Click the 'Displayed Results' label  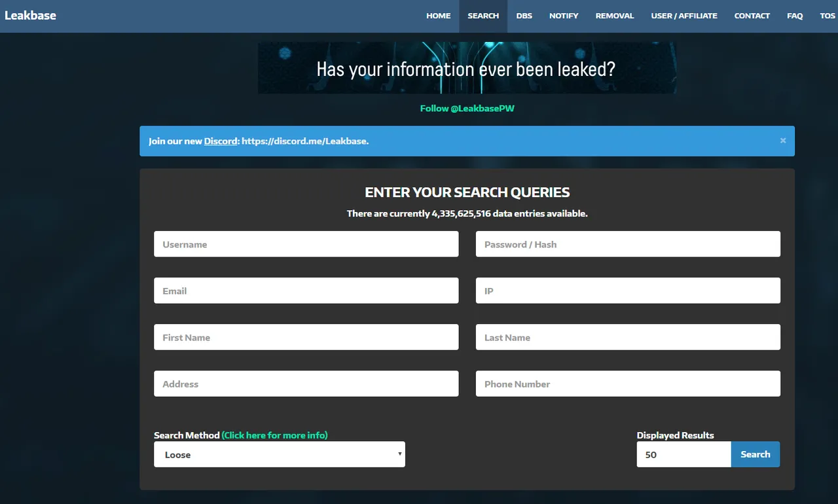coord(675,435)
